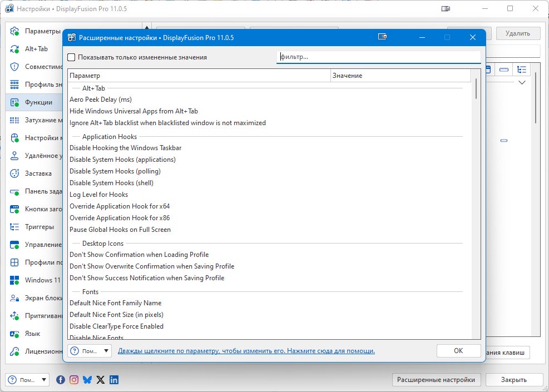
Task: Select the 'Log Level for Hooks' parameter row
Action: [x=269, y=195]
